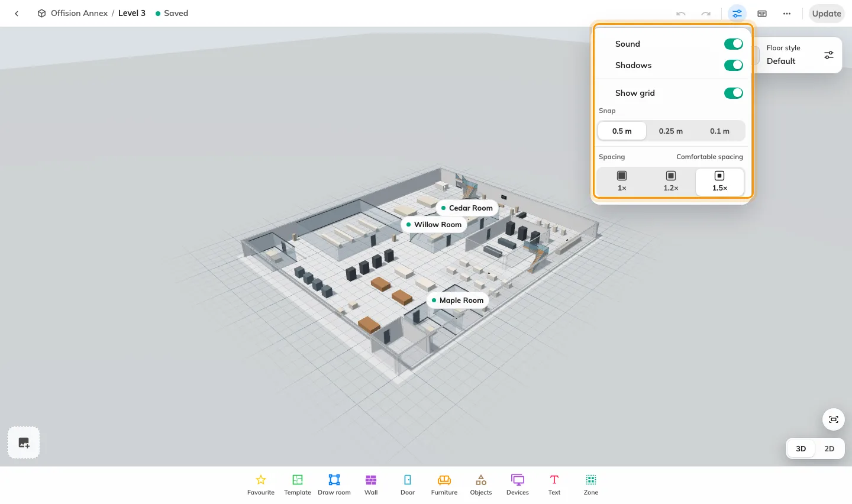This screenshot has height=504, width=852.
Task: Set snap to 0.25 m
Action: click(x=671, y=131)
